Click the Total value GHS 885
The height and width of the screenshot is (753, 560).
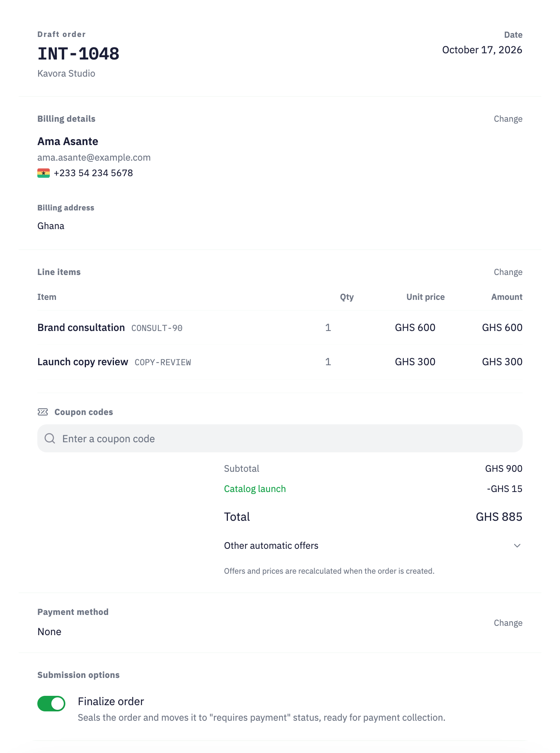(499, 517)
